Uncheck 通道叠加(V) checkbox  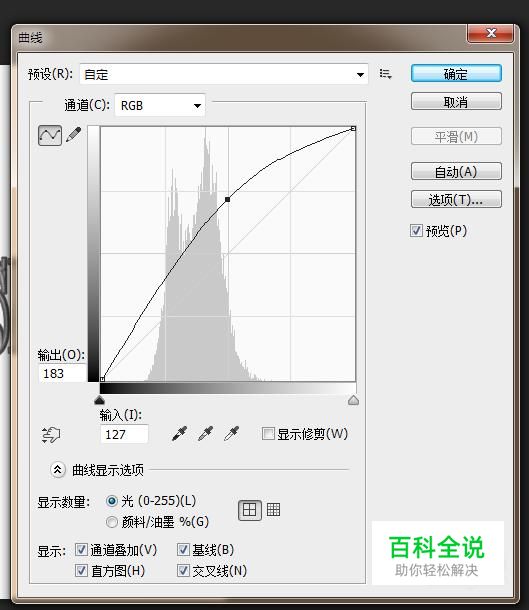[x=81, y=550]
